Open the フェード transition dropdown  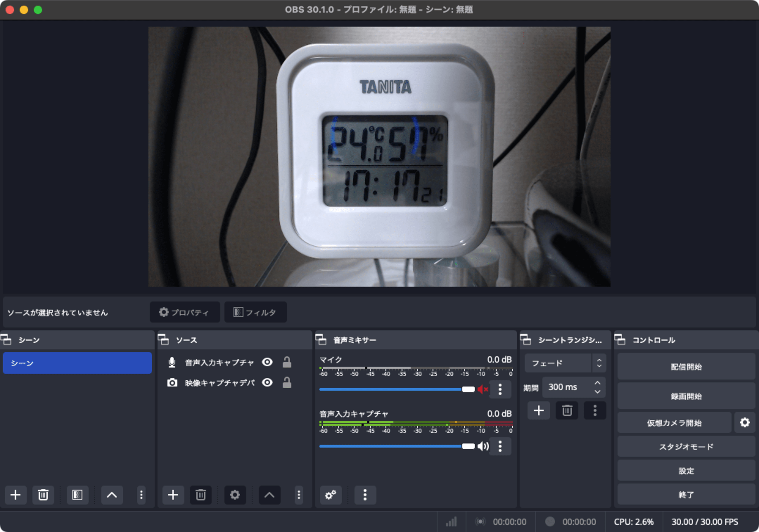point(565,363)
